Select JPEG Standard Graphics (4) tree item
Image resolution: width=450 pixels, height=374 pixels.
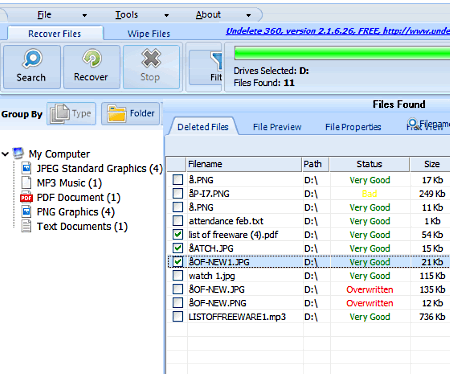[99, 168]
